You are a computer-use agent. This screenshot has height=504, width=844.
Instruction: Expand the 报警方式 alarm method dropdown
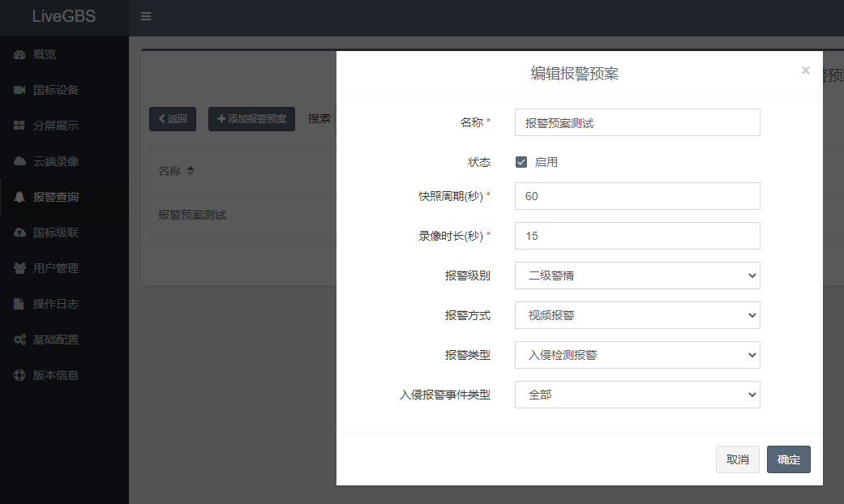pyautogui.click(x=636, y=315)
